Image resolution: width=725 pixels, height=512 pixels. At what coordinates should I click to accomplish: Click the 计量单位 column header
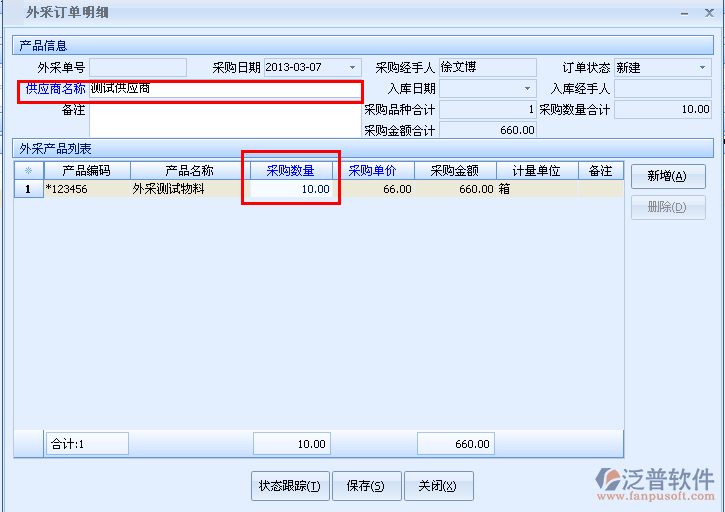point(537,171)
